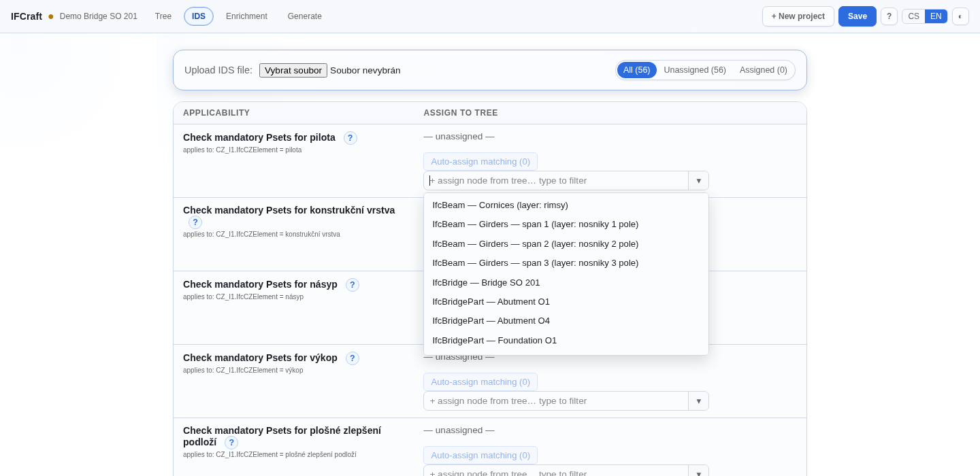Show only Unassigned (56) rules
980x476 pixels.
coord(695,70)
